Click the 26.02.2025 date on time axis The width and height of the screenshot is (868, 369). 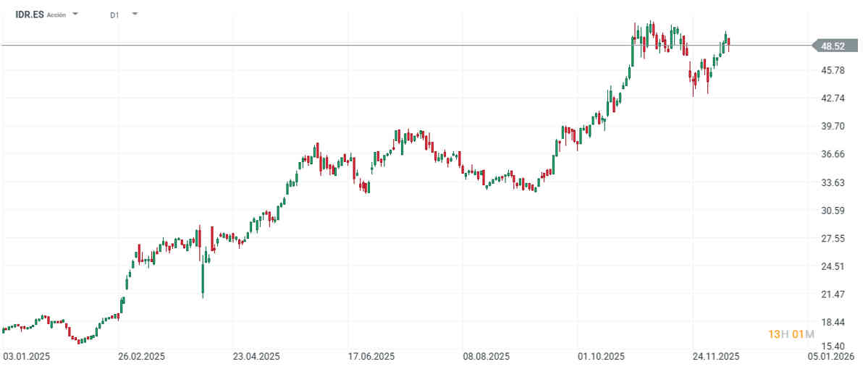click(141, 357)
